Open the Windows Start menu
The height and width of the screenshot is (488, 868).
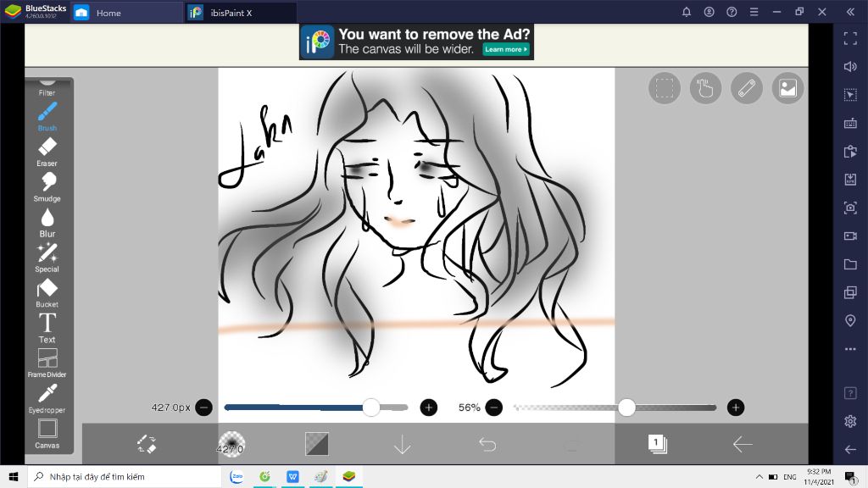pyautogui.click(x=14, y=476)
